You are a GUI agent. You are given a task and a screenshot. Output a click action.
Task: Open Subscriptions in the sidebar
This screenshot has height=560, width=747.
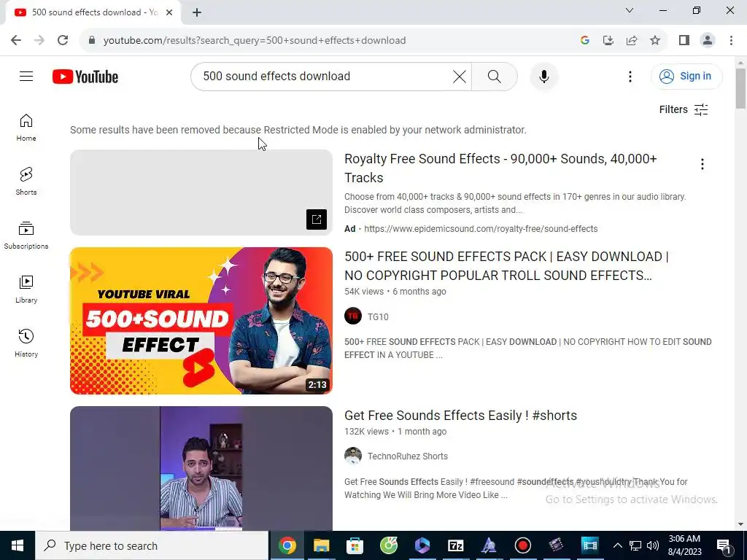click(x=26, y=236)
